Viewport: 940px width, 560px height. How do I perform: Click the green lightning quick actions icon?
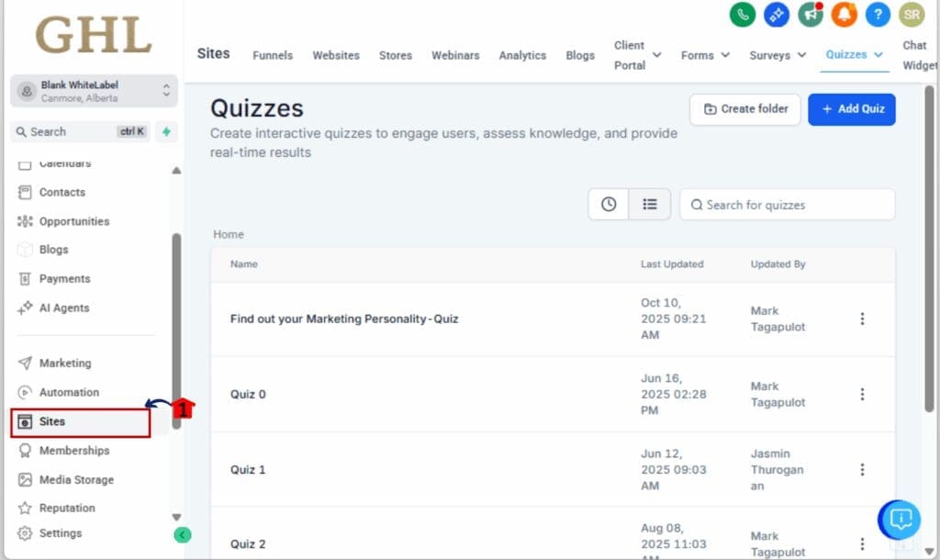tap(166, 131)
